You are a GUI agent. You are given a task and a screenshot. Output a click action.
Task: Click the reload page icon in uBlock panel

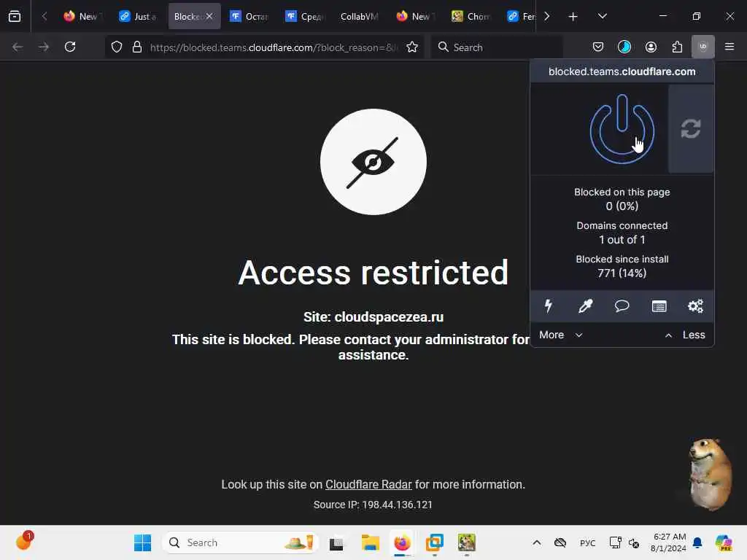click(x=691, y=128)
